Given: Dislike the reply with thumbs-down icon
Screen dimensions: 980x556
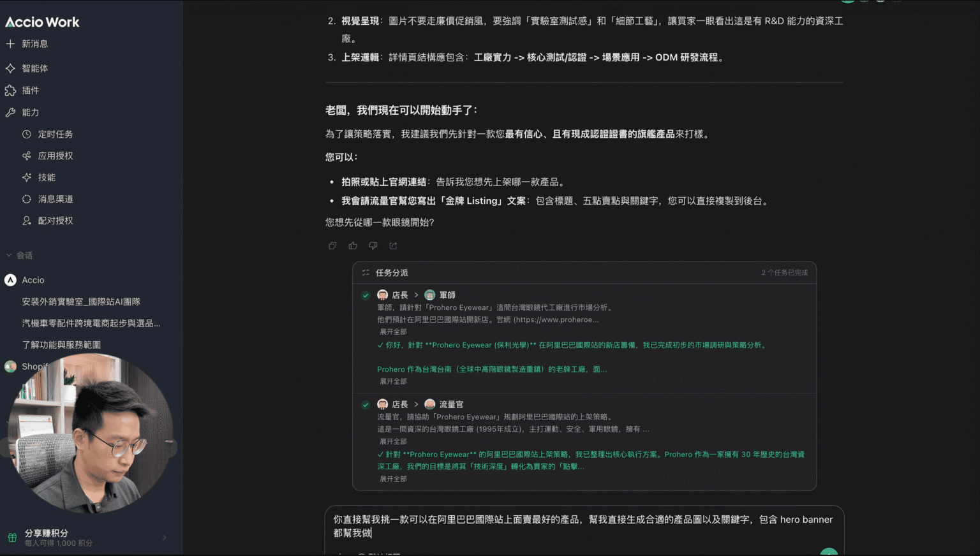Looking at the screenshot, I should point(373,245).
